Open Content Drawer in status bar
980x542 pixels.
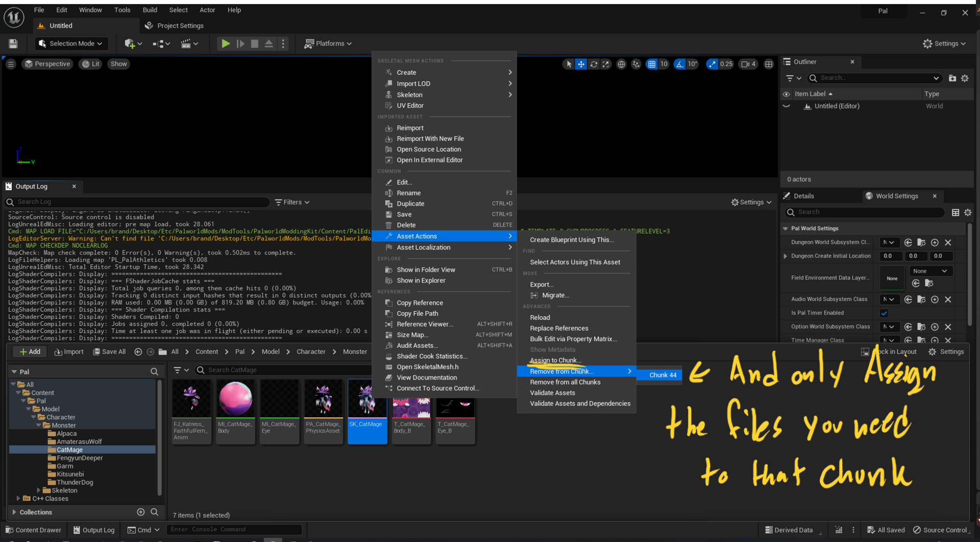[x=33, y=530]
